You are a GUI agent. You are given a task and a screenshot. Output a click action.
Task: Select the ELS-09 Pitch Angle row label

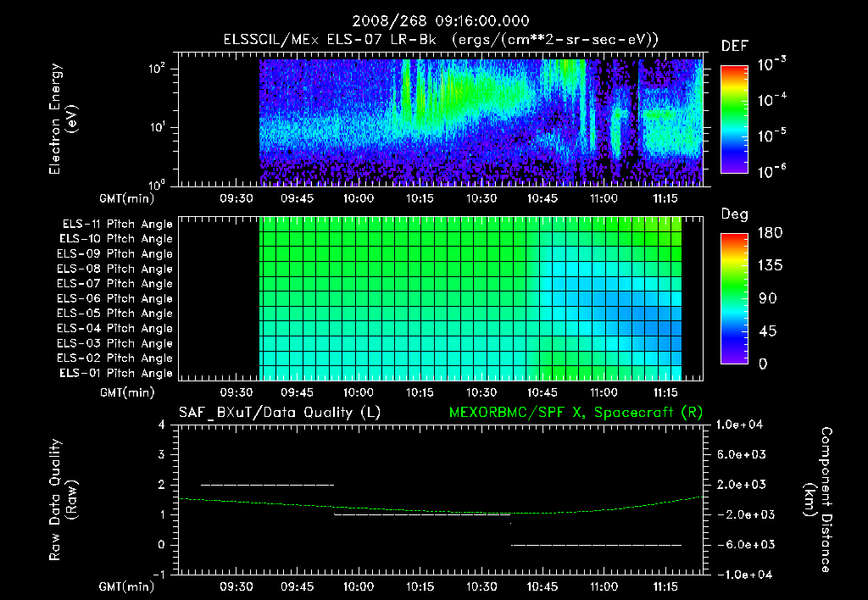pyautogui.click(x=115, y=253)
